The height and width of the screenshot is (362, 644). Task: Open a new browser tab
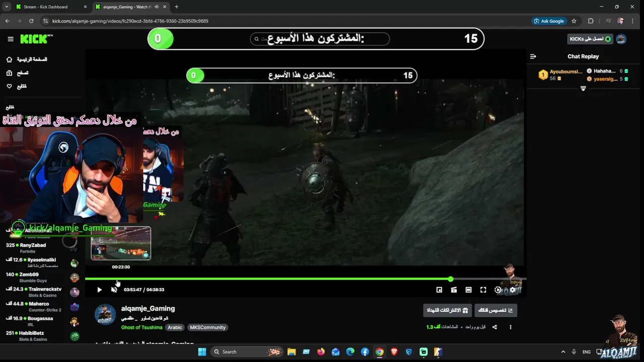click(177, 7)
